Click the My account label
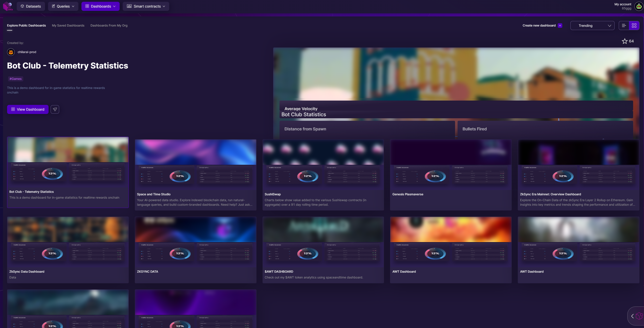This screenshot has height=328, width=644. point(622,4)
